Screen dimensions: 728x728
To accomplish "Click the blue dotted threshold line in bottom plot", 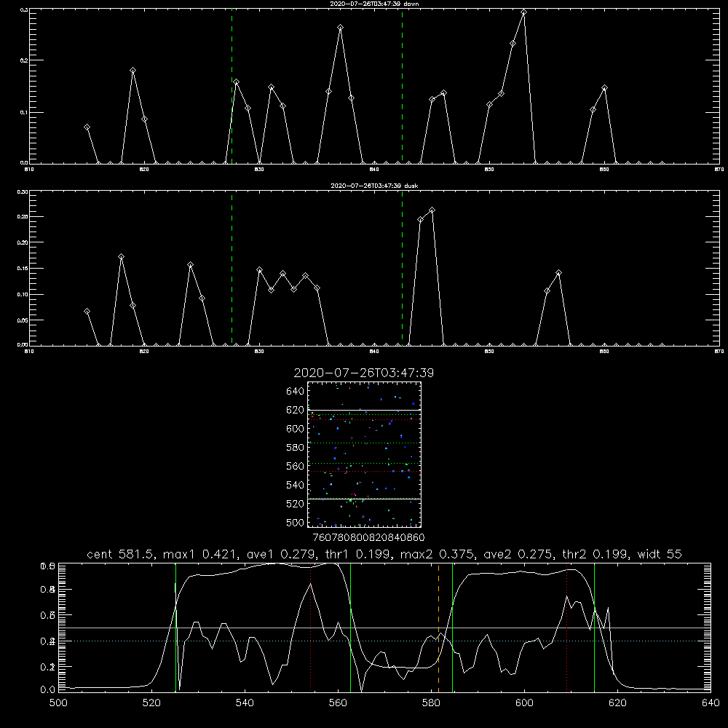I will [x=384, y=641].
